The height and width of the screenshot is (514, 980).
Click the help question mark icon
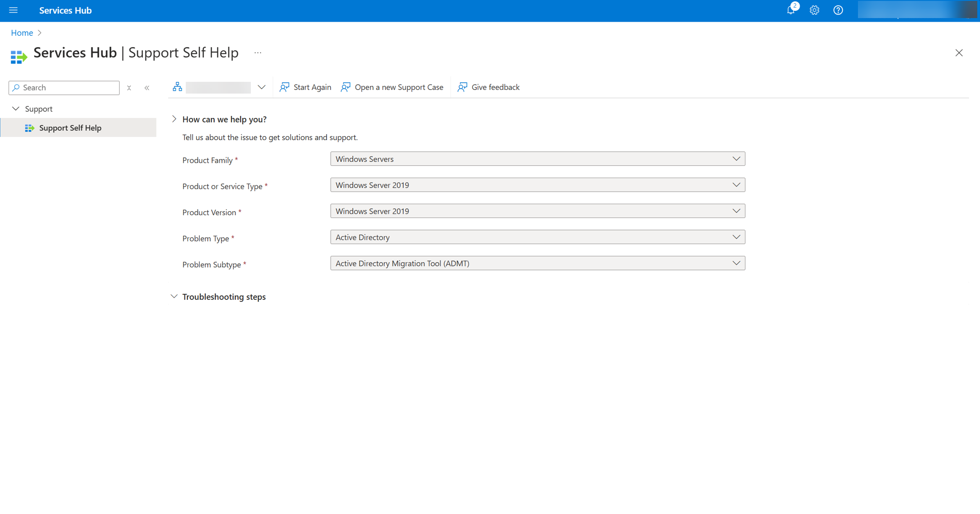(x=837, y=10)
